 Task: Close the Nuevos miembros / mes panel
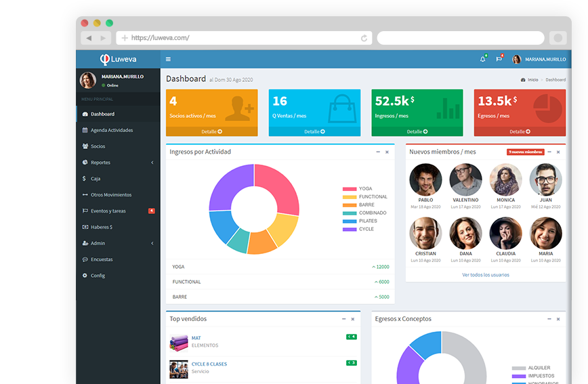click(558, 152)
